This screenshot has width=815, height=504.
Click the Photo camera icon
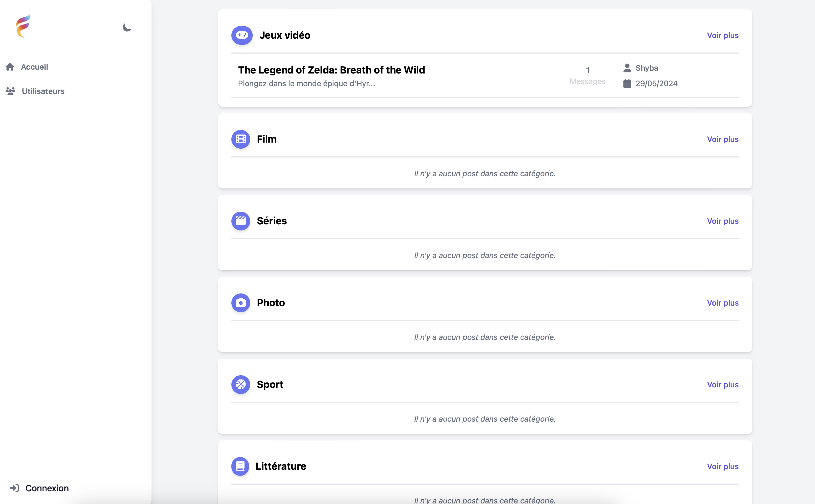click(x=241, y=303)
